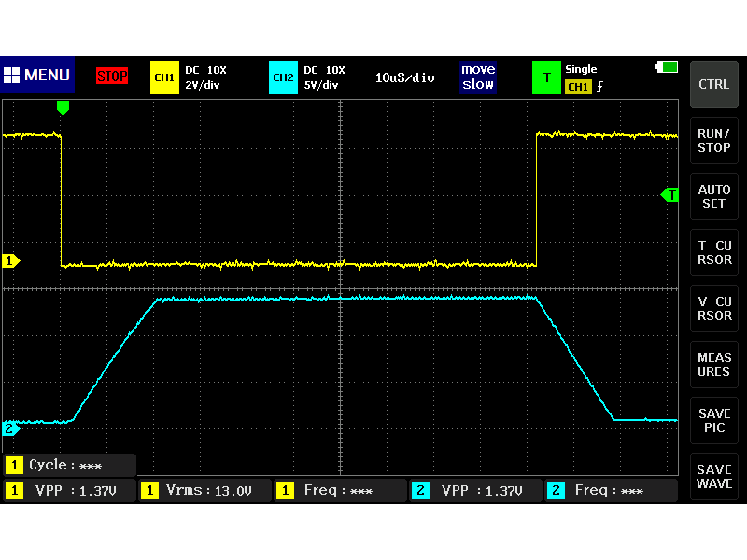Click the SAVE WAVE button

coord(714,477)
